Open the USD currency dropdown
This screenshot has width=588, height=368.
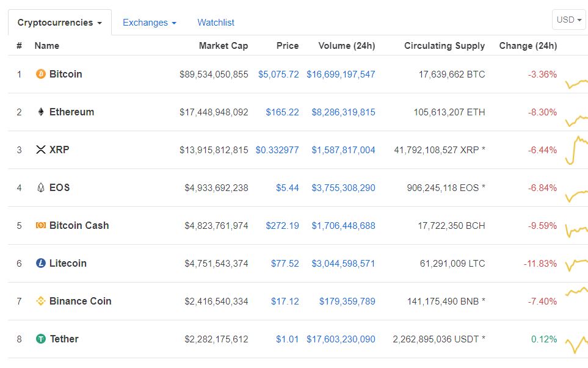point(569,20)
